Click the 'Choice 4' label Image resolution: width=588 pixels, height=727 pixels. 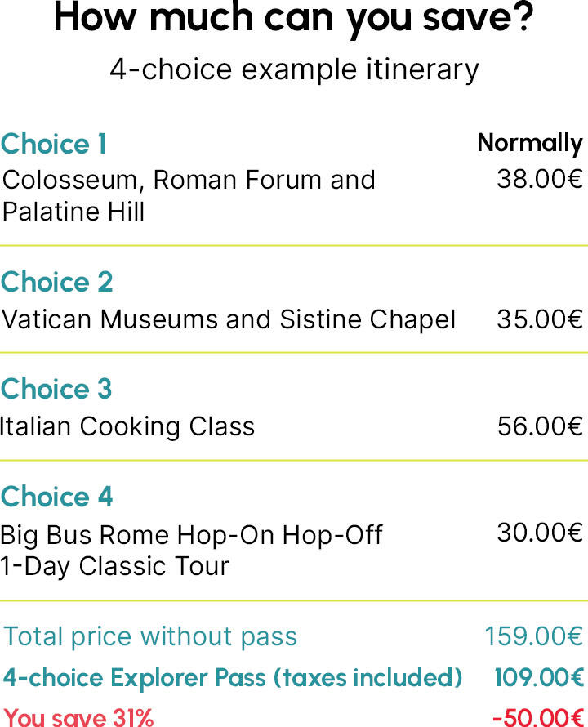pos(57,497)
